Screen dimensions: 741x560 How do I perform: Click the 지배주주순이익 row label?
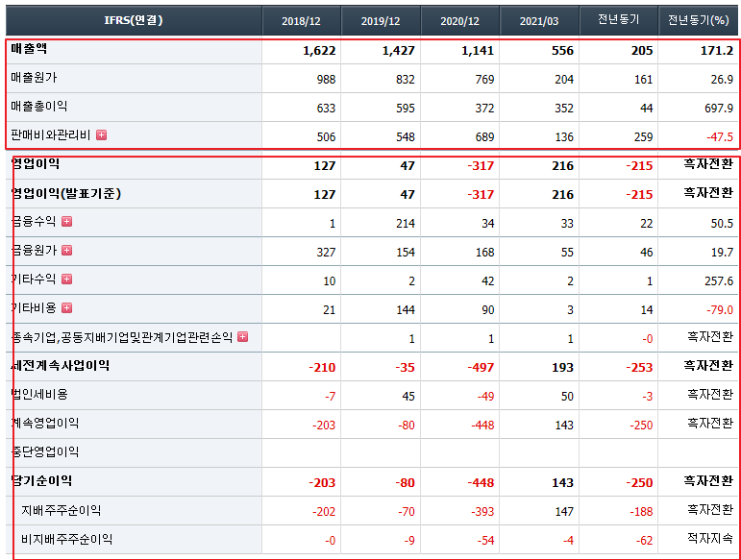(61, 511)
